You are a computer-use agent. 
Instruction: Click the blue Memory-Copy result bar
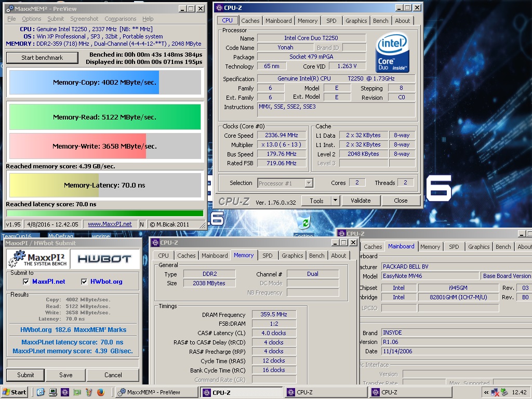coord(84,82)
